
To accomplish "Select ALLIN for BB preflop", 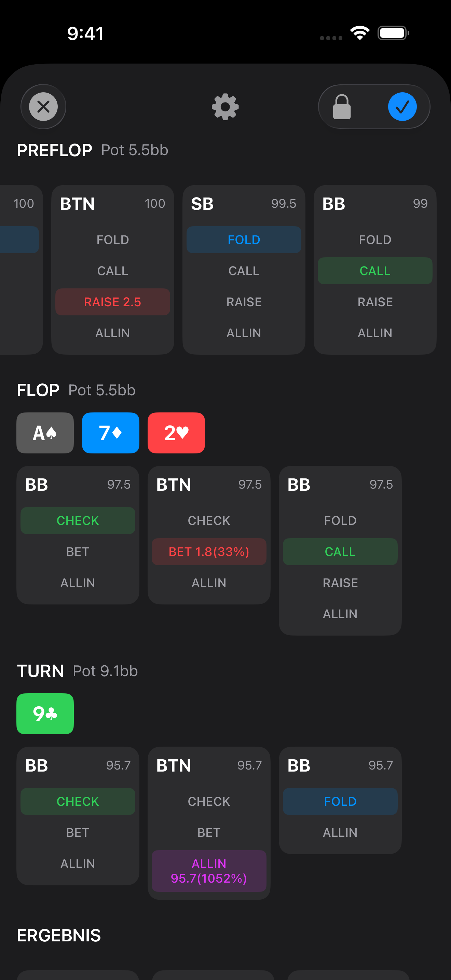I will (x=375, y=333).
